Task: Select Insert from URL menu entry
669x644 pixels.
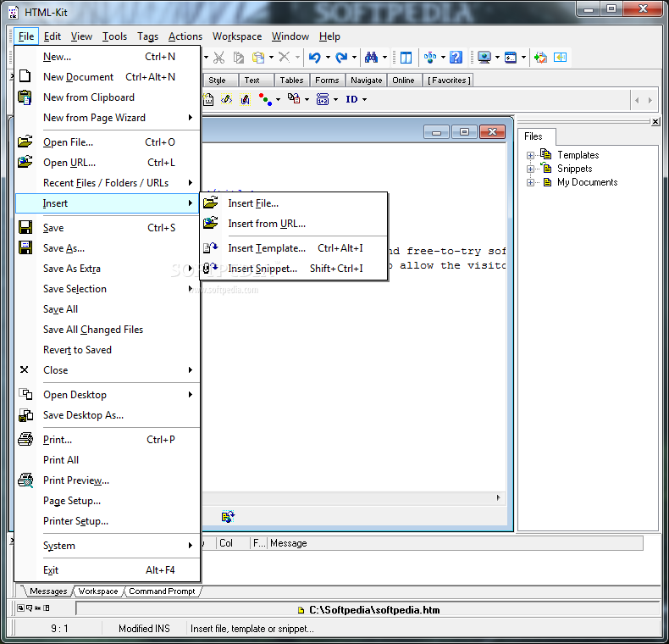Action: [x=294, y=224]
